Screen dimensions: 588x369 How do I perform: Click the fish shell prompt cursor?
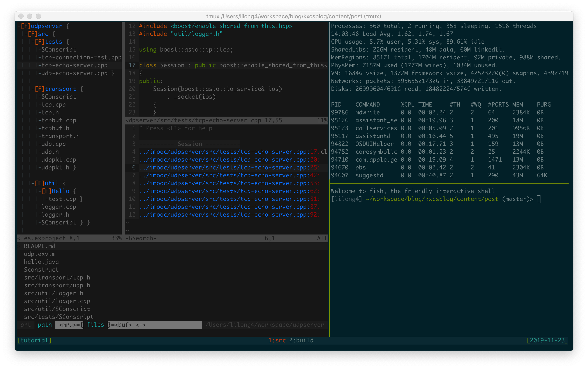point(539,199)
